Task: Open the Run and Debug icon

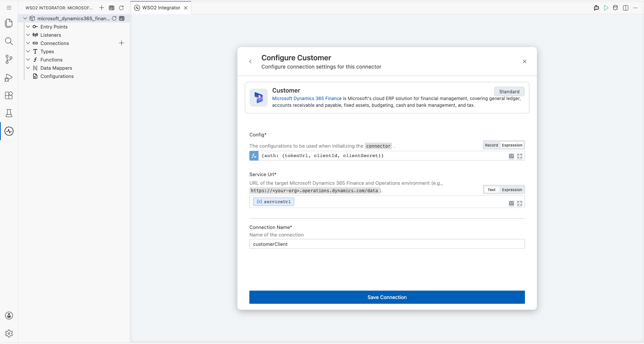Action: [9, 77]
